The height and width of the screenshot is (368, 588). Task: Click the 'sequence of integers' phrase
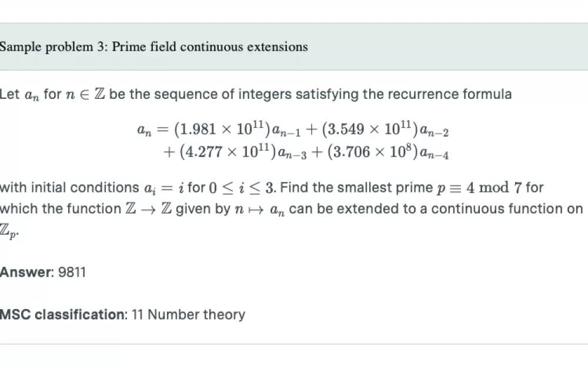point(223,94)
